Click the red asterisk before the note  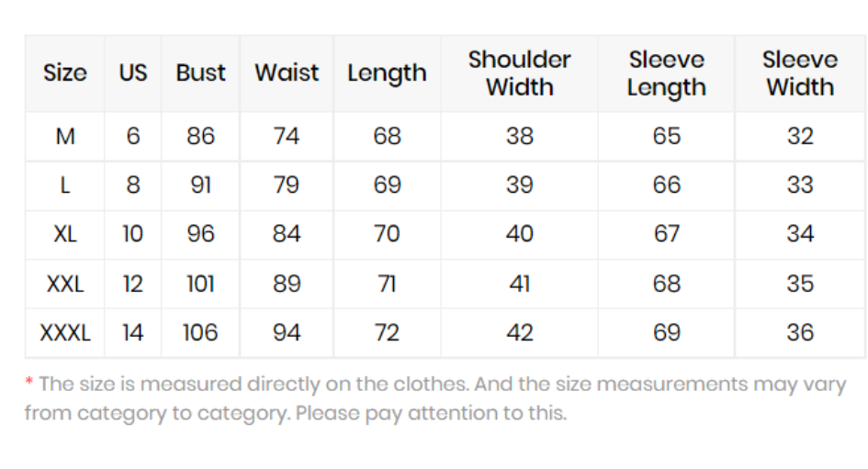(x=28, y=382)
